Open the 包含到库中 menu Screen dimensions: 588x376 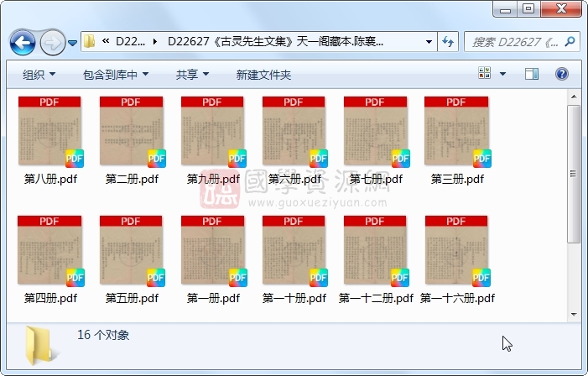pos(116,75)
